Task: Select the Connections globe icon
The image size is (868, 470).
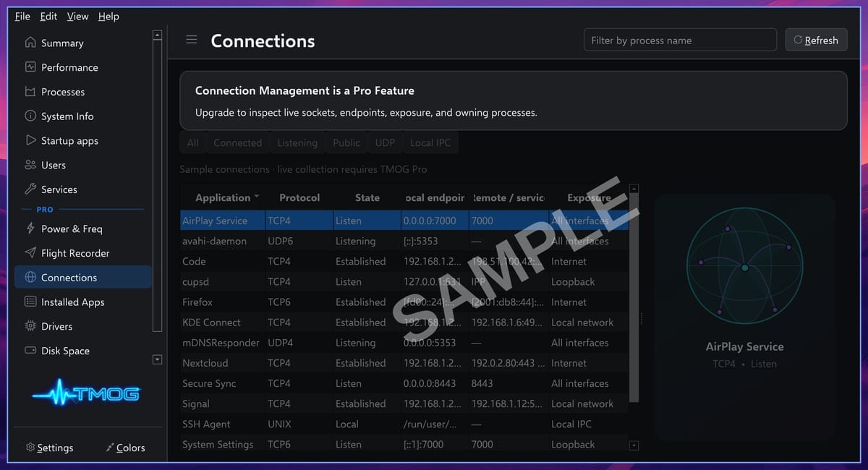Action: 30,277
